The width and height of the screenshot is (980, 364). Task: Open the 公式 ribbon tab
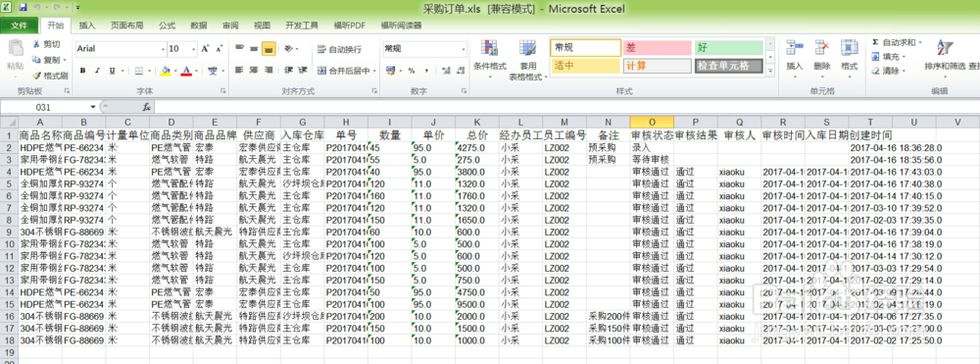(x=167, y=26)
